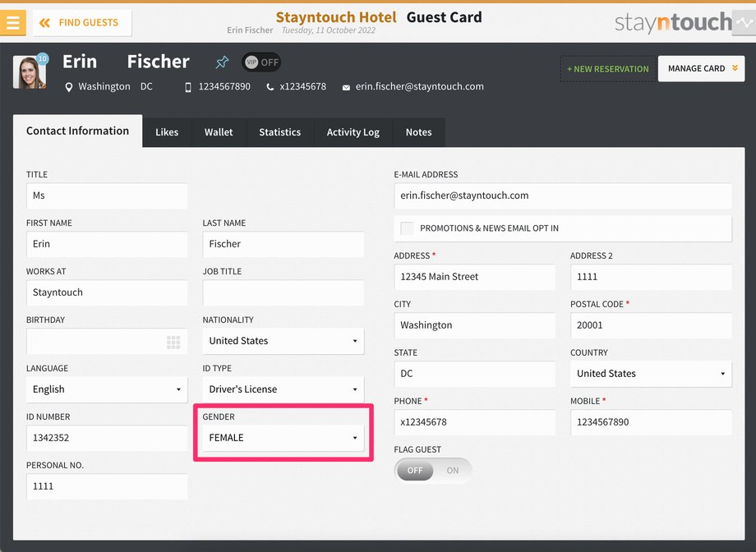Image resolution: width=756 pixels, height=552 pixels.
Task: Click the Postal Code field
Action: pos(651,325)
